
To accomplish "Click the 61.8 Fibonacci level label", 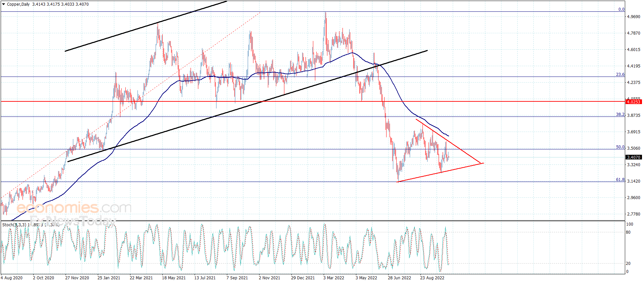I will (620, 180).
